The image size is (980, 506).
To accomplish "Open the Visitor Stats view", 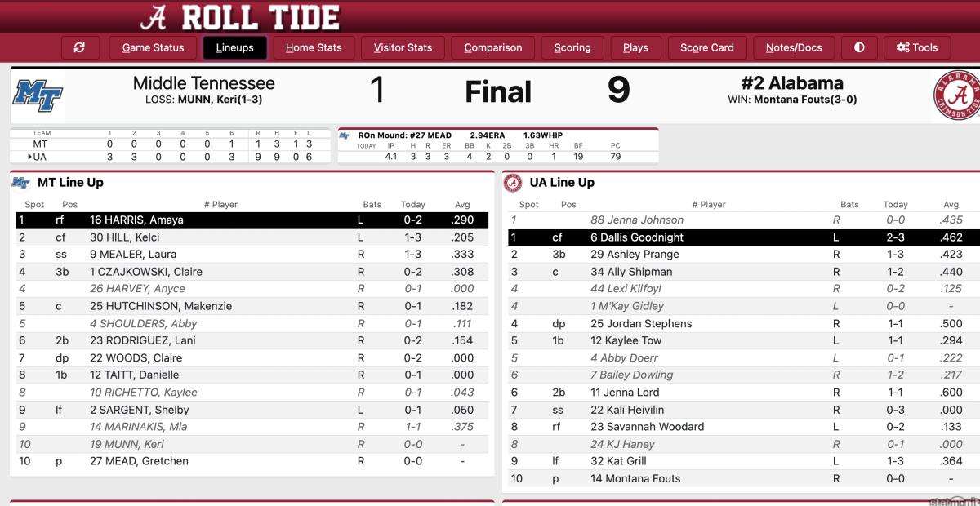I will point(403,47).
